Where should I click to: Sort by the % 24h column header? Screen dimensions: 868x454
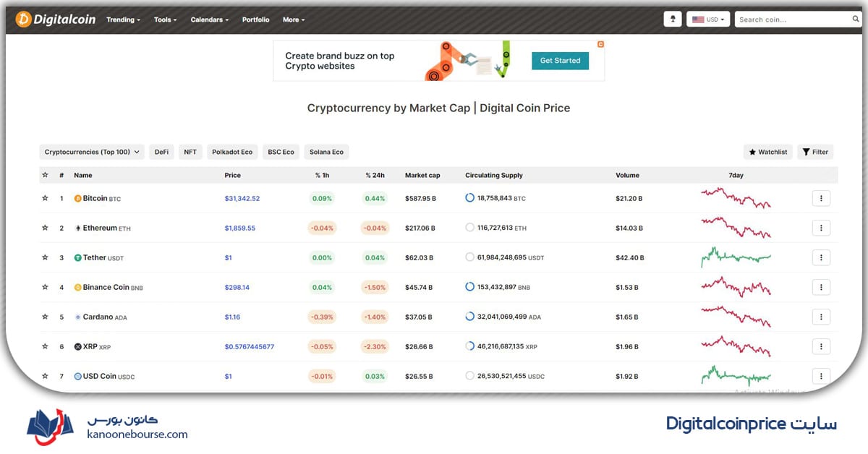[375, 175]
